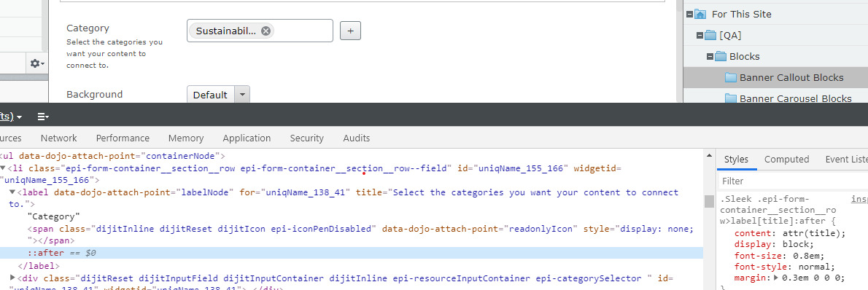This screenshot has width=868, height=290.
Task: Collapse the [QA] folder node
Action: click(700, 36)
